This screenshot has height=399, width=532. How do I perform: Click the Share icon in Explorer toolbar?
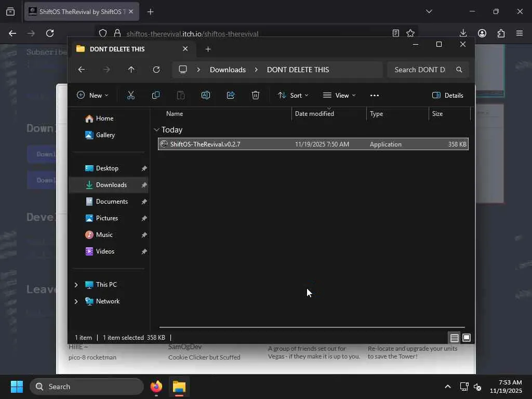[231, 96]
